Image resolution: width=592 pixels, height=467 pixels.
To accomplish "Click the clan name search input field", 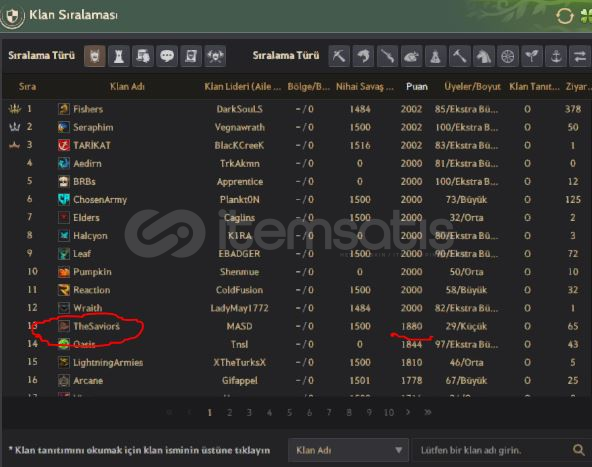I will 493,450.
